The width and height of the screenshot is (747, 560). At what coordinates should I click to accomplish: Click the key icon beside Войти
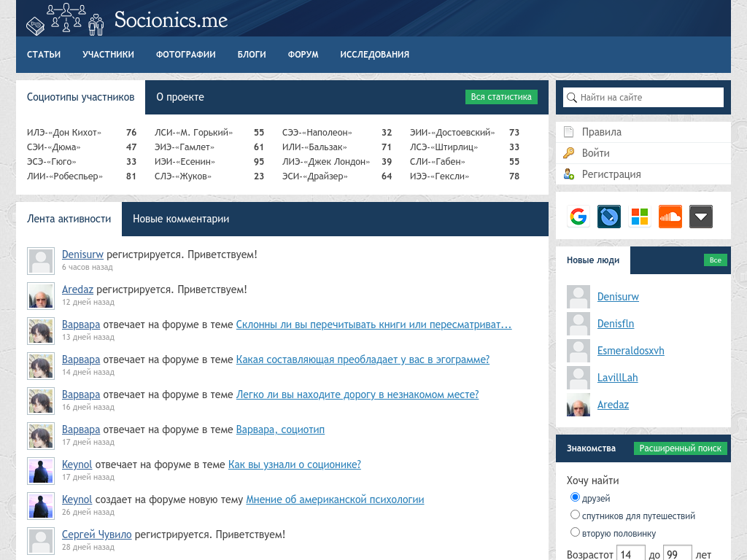point(568,153)
